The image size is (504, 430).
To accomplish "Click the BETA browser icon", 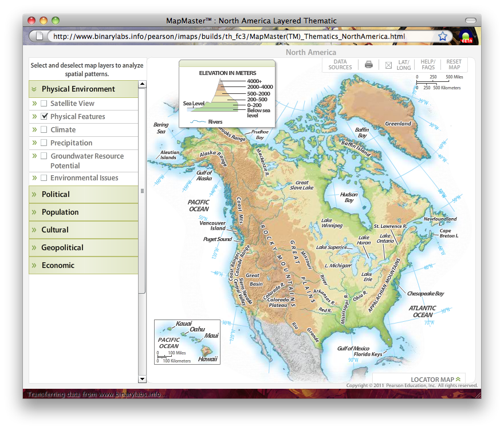I will point(466,37).
